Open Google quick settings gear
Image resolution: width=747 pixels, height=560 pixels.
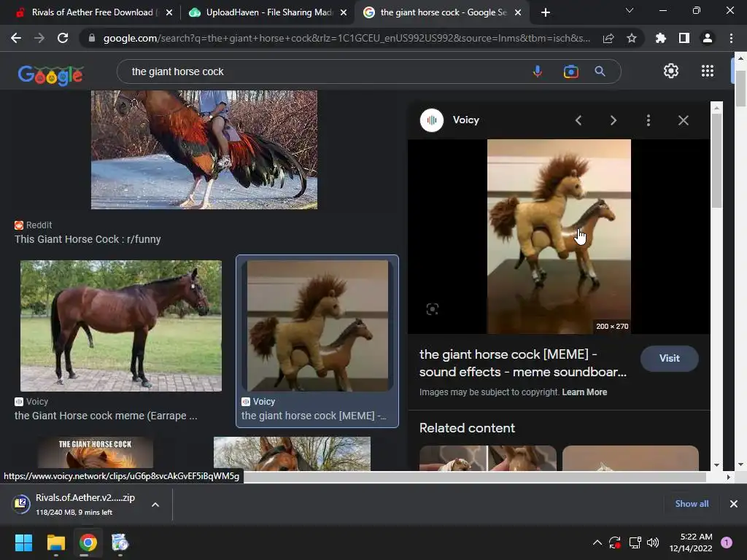(671, 71)
